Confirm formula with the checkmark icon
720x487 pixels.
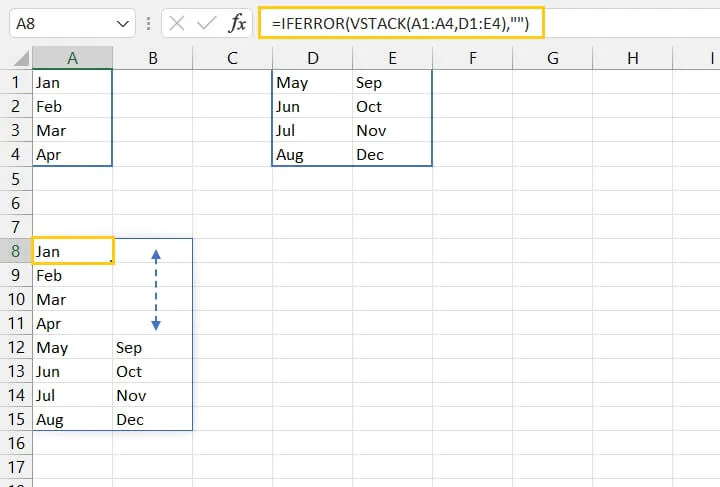click(x=206, y=23)
